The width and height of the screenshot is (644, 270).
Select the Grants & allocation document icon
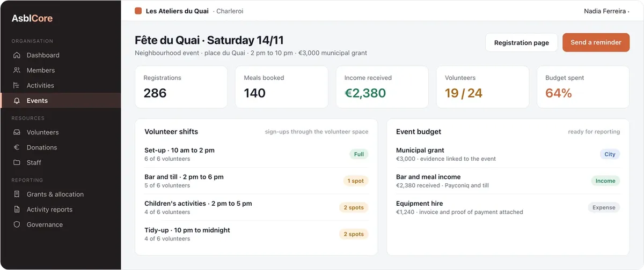[x=17, y=194]
